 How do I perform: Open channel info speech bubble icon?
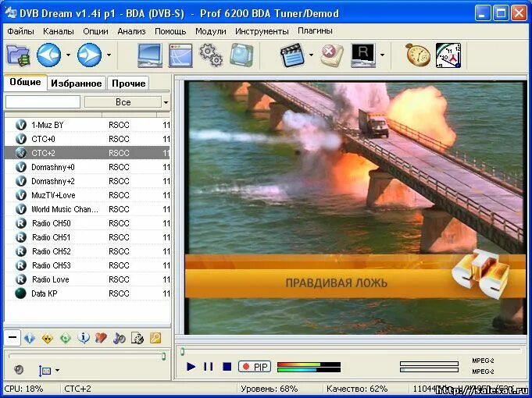point(83,338)
